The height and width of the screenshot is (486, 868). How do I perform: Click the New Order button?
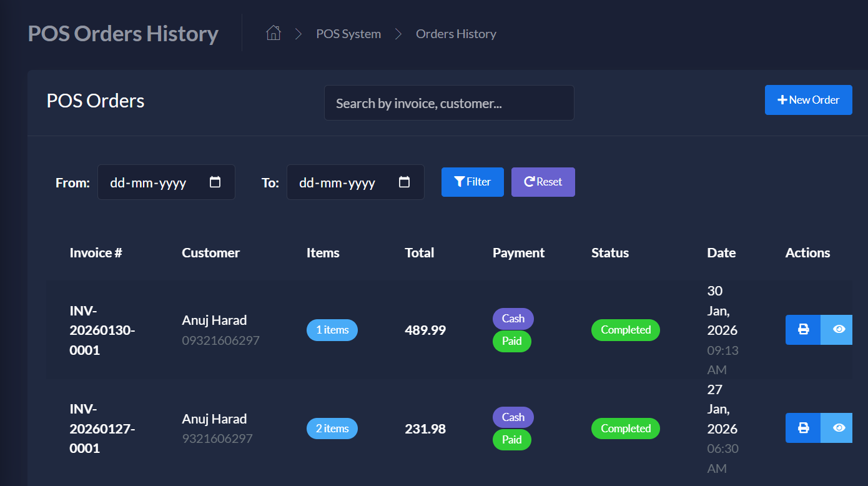pos(808,99)
